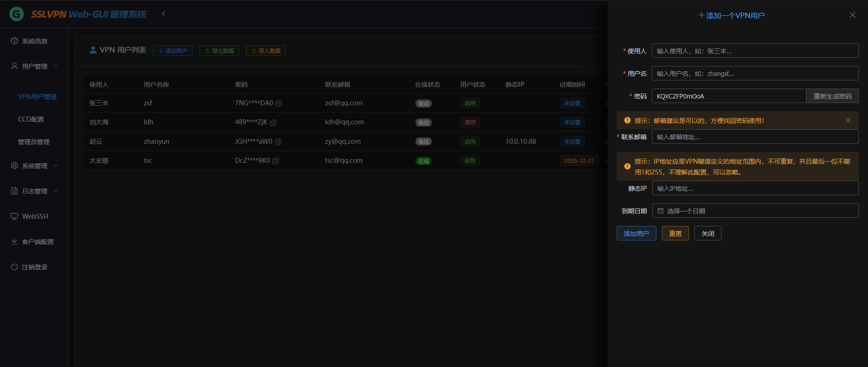Select VPN用户管理 submenu item
The height and width of the screenshot is (367, 868).
pyautogui.click(x=37, y=97)
